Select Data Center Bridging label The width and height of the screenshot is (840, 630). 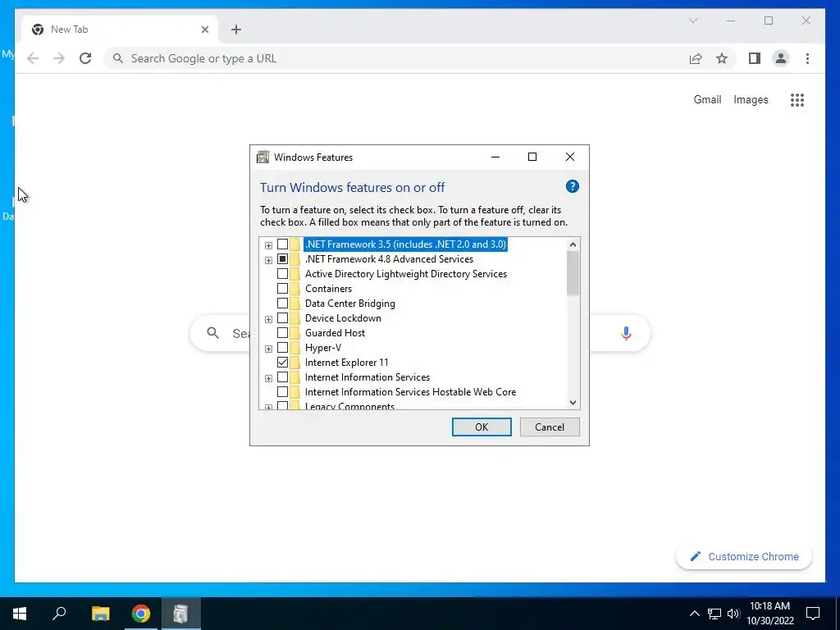[x=349, y=304]
